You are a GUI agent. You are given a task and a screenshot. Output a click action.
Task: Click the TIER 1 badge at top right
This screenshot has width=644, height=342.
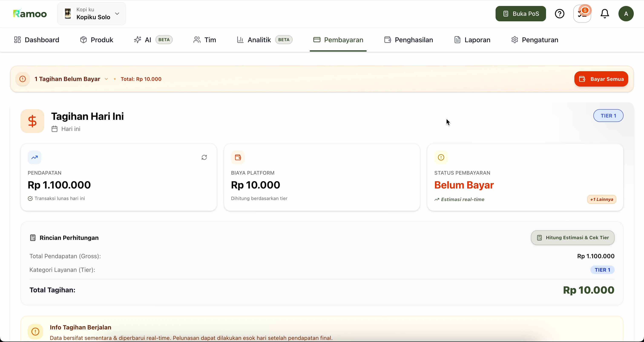tap(608, 116)
